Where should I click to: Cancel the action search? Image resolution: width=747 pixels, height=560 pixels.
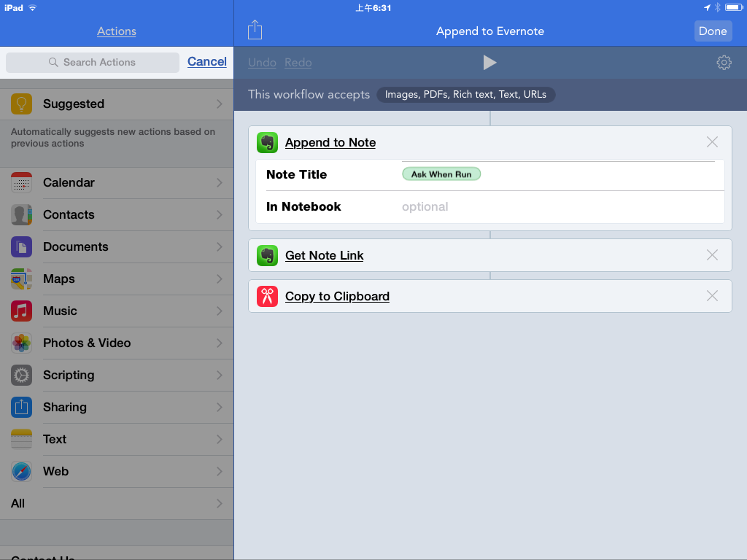(x=206, y=61)
